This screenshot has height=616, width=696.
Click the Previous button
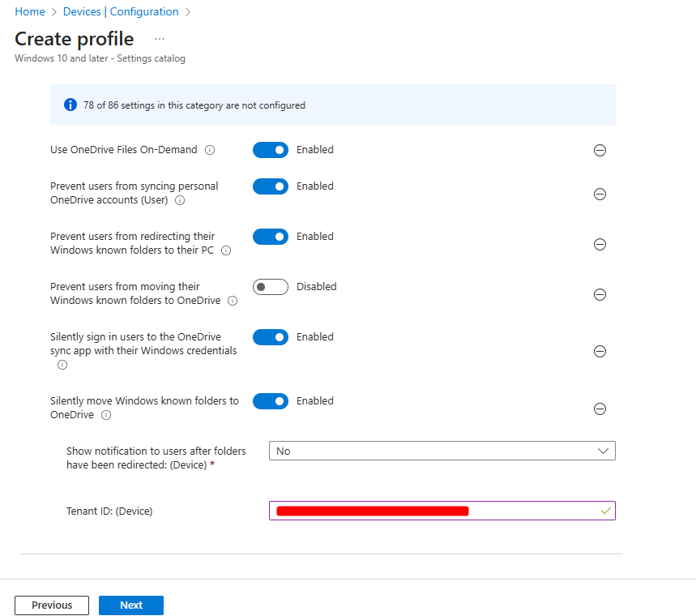coord(52,605)
